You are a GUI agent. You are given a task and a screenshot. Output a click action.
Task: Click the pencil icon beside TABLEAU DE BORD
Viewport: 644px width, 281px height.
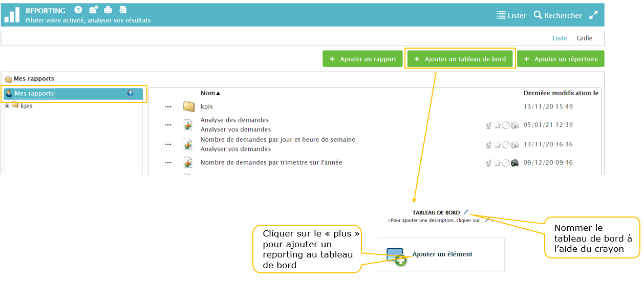(x=466, y=212)
